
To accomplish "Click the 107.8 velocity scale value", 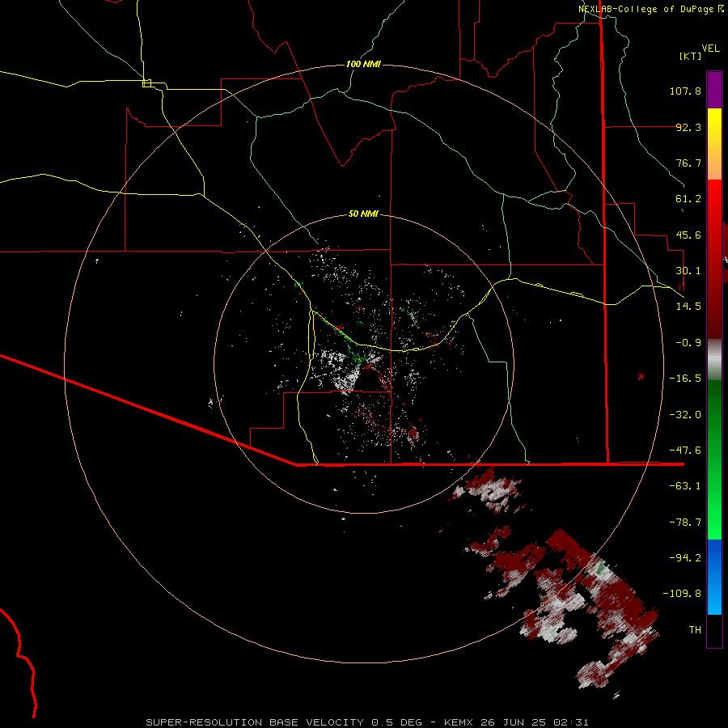I will pos(685,91).
